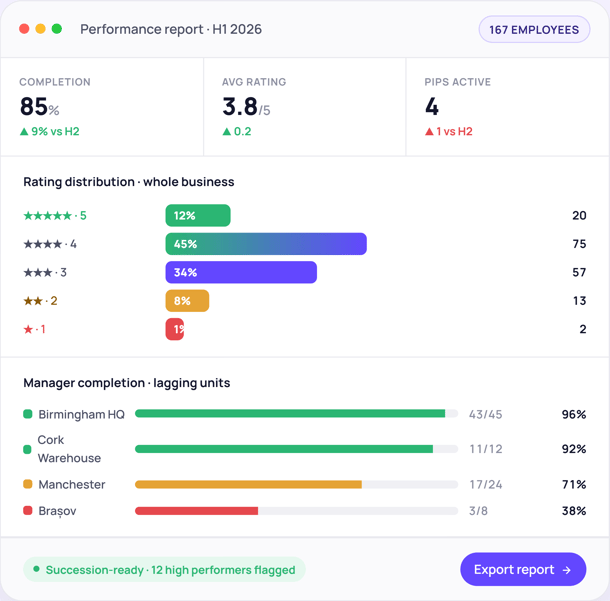Click the Rating distribution · whole business heading

(x=129, y=182)
